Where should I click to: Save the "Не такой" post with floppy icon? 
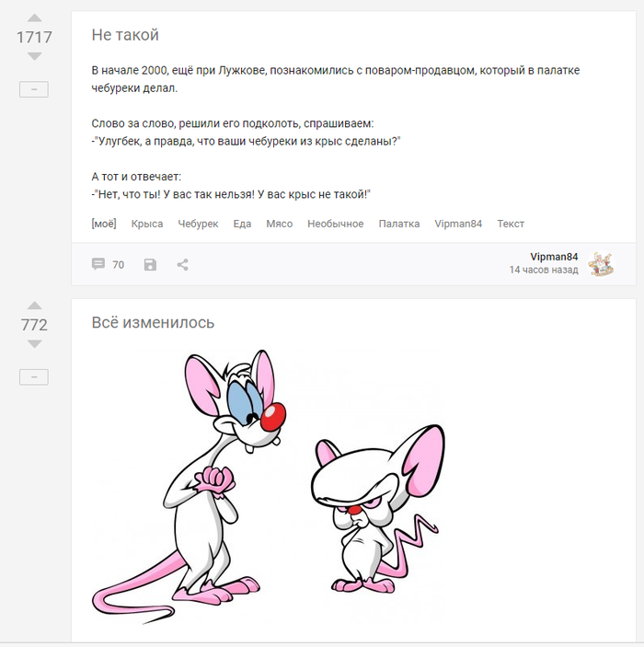(150, 264)
